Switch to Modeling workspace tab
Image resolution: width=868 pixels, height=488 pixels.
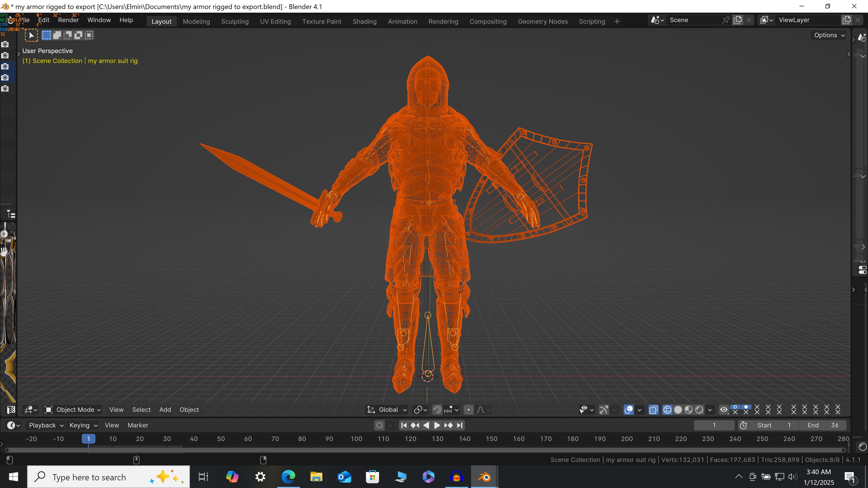point(196,21)
